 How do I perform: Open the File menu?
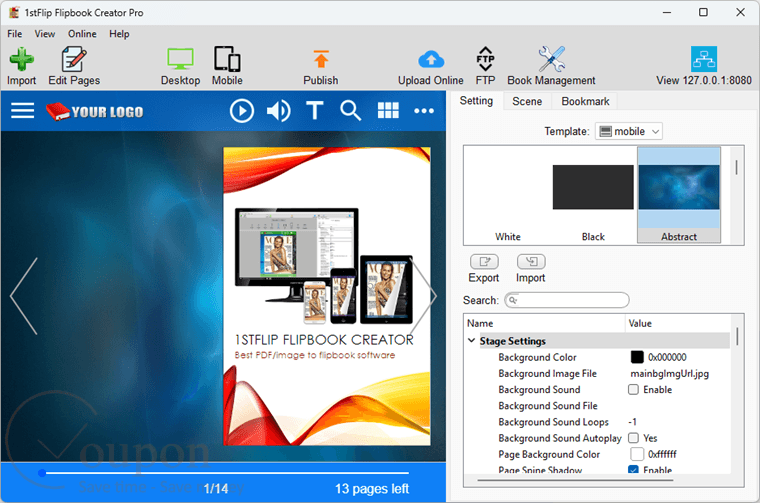15,34
